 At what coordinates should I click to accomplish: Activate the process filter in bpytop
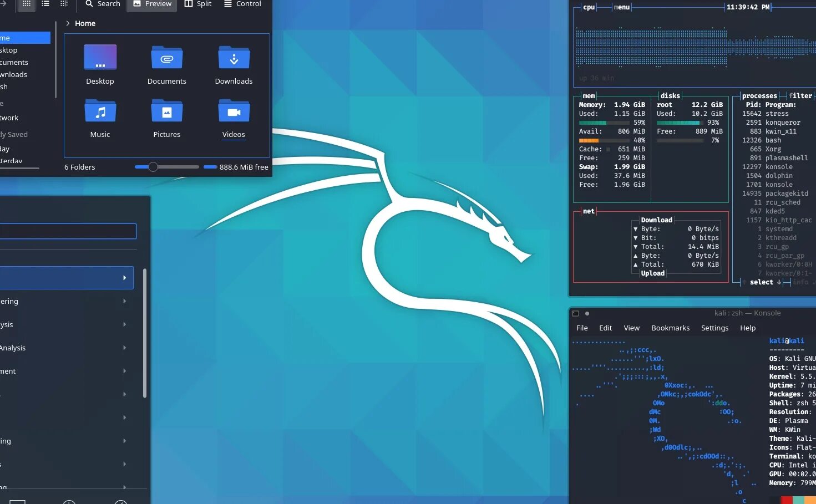click(x=800, y=96)
